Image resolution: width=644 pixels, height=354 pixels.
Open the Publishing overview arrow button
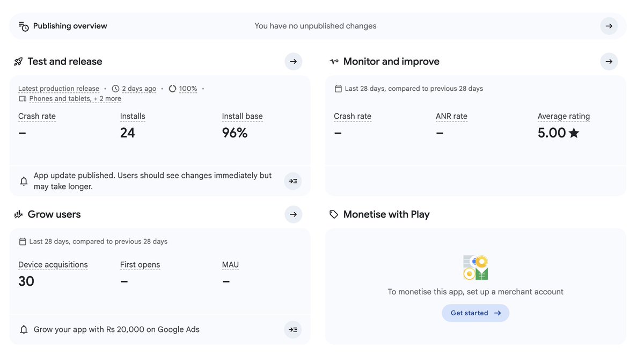coord(609,26)
